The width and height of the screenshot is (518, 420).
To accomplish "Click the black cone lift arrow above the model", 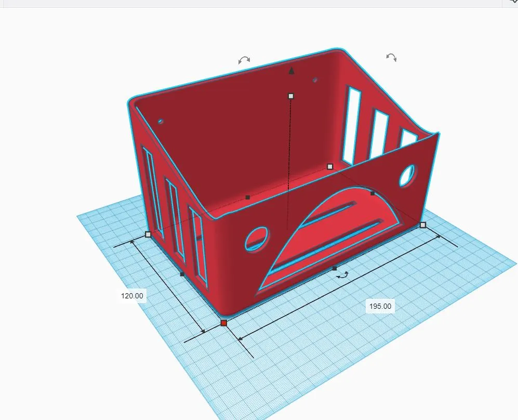I will click(x=291, y=70).
